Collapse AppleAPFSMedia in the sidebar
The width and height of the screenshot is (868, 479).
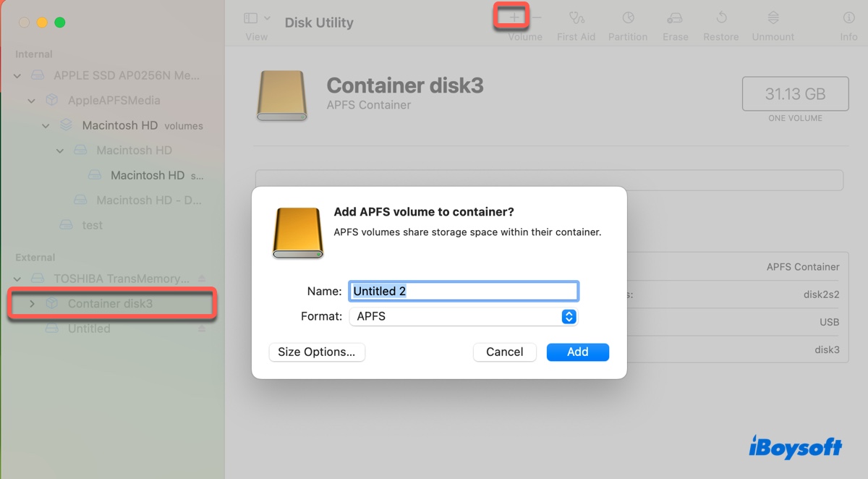31,100
